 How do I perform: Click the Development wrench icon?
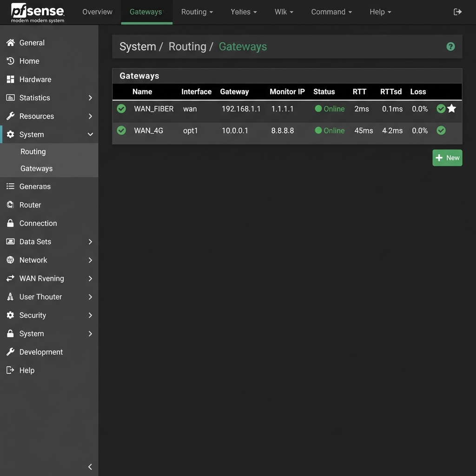point(10,352)
